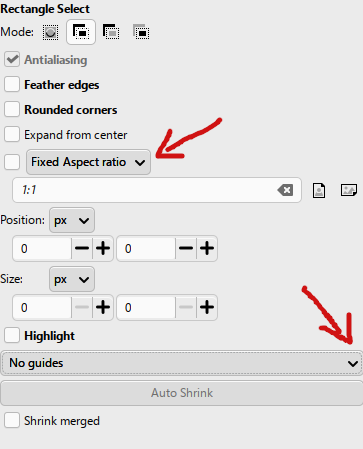The height and width of the screenshot is (449, 363).
Task: Choose the Subtract from selection mode icon
Action: point(111,32)
